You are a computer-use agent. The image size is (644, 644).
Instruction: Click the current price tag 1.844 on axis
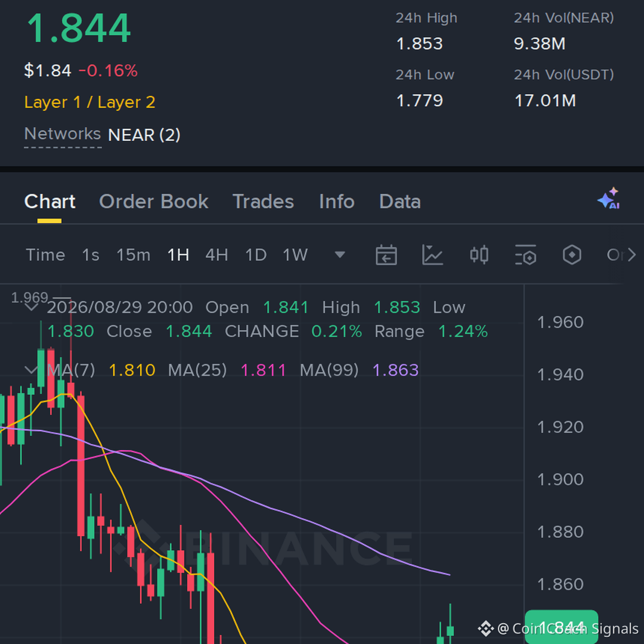pyautogui.click(x=562, y=627)
